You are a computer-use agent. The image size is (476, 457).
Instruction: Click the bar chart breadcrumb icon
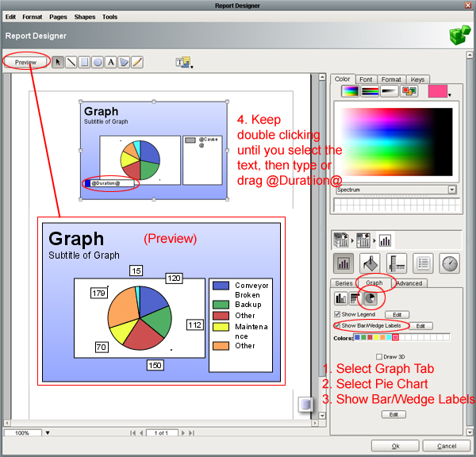tap(385, 240)
